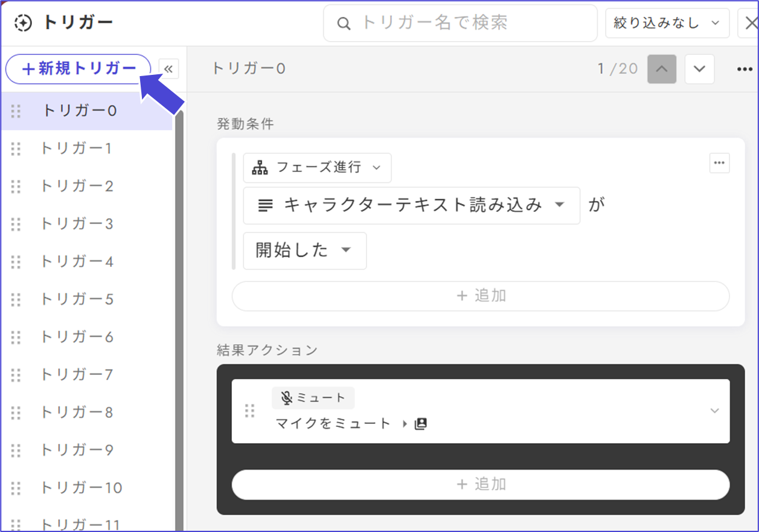Select トリガー5 in the list

tap(77, 300)
